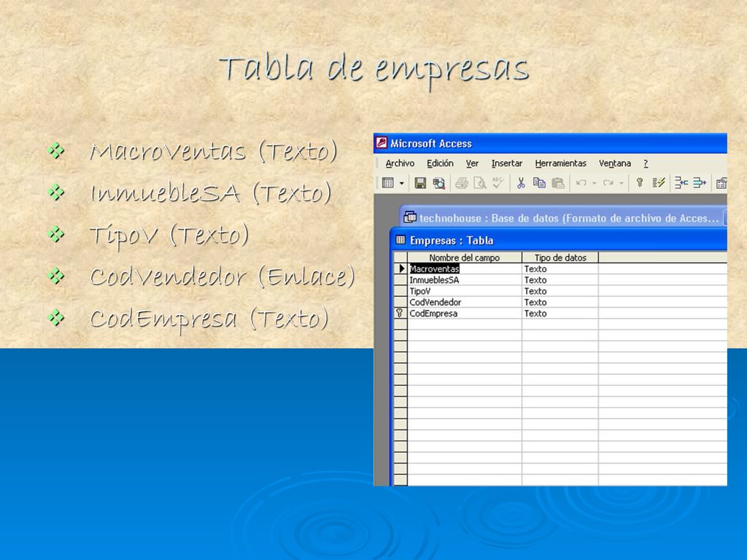This screenshot has width=747, height=560.
Task: Click the Texto data type for Macroventas
Action: pyautogui.click(x=560, y=268)
